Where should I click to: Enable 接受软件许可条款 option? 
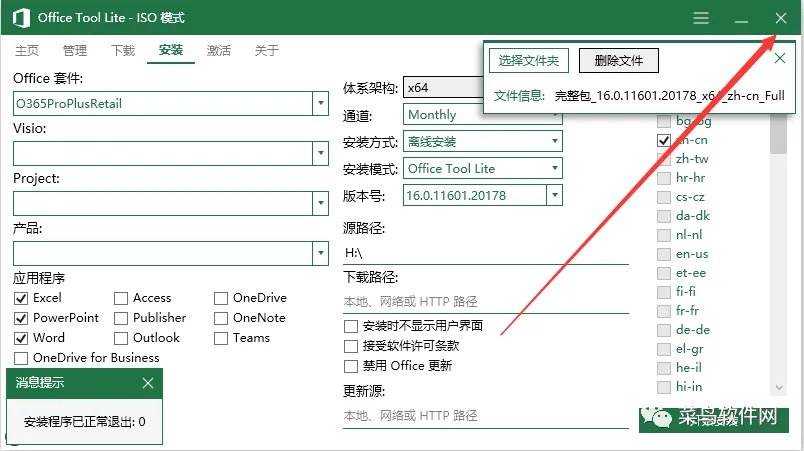351,346
